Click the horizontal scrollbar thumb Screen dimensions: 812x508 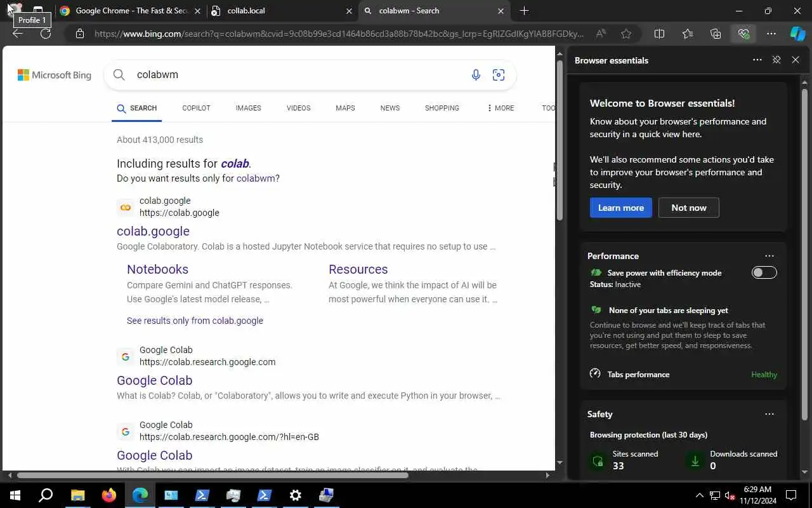click(213, 475)
